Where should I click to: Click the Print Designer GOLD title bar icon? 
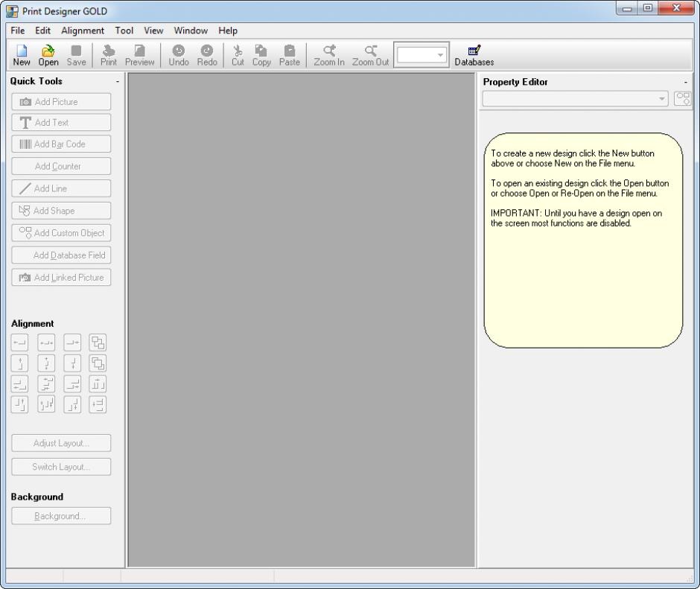pos(12,11)
